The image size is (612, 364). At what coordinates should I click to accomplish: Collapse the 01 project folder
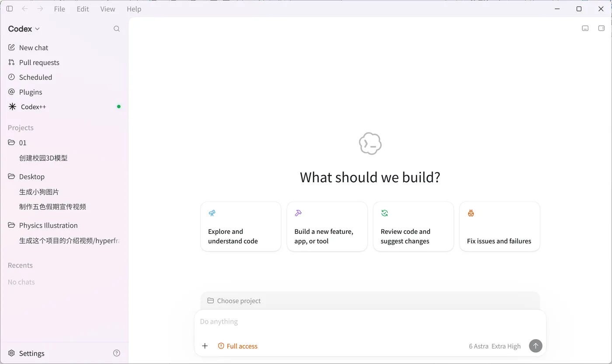click(x=64, y=143)
